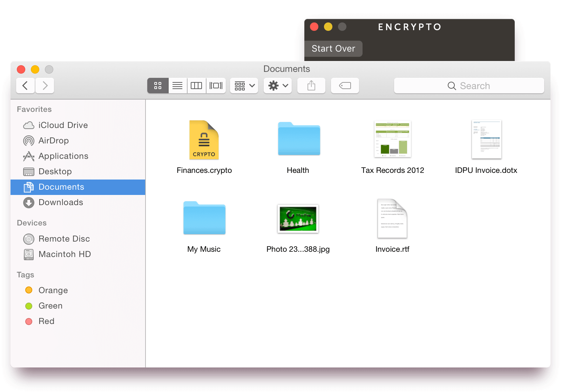Select the Red tag in the sidebar

46,321
